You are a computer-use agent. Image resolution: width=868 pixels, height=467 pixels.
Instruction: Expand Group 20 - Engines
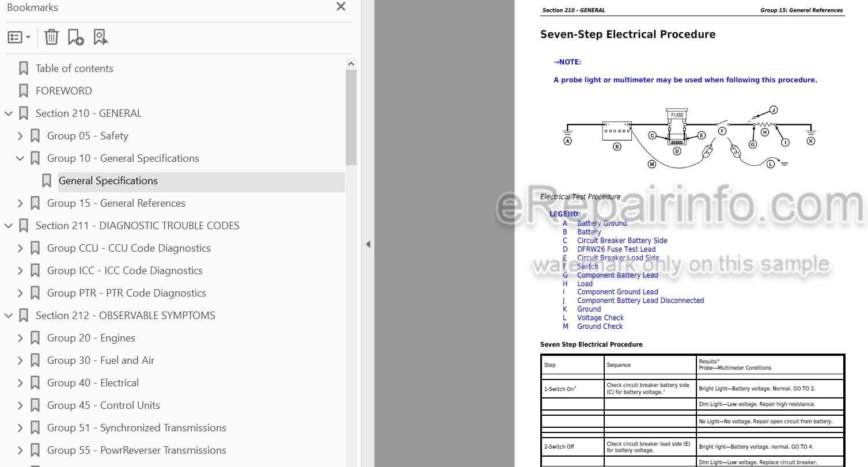click(x=20, y=338)
